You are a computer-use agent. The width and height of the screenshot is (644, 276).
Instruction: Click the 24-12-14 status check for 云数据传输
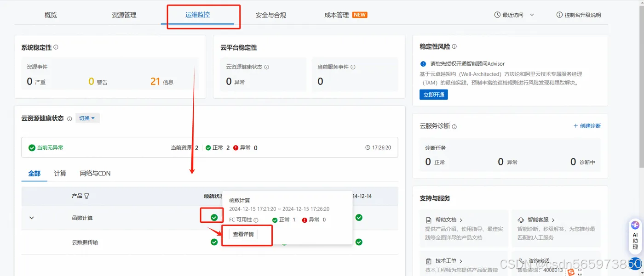359,242
